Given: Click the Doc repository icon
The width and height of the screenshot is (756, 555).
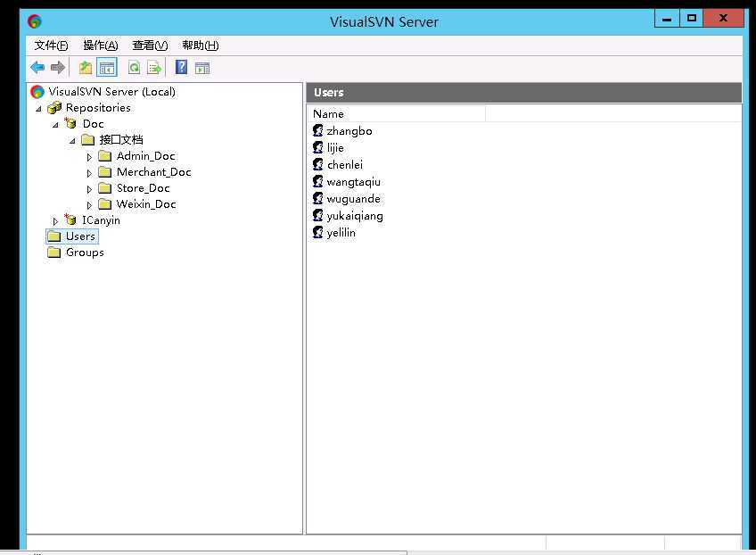Looking at the screenshot, I should [70, 123].
